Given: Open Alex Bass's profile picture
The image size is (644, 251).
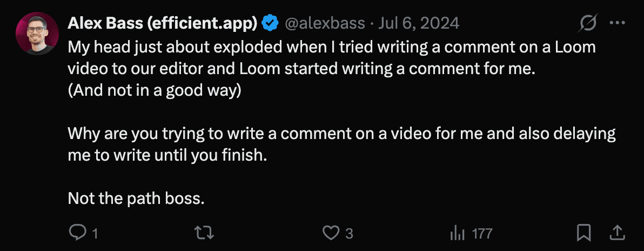Looking at the screenshot, I should (37, 34).
